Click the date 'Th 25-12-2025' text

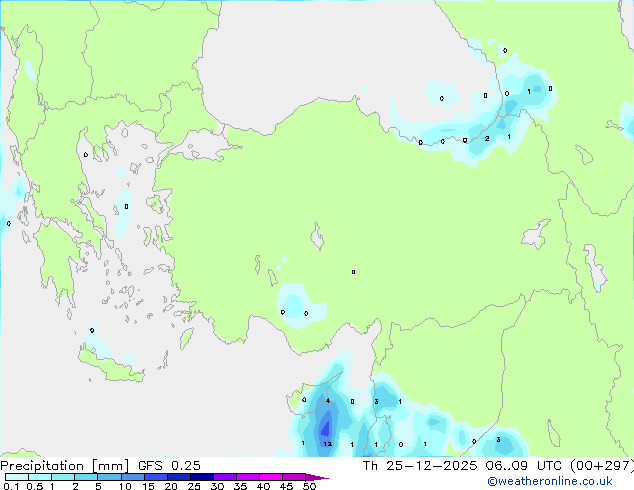coord(420,466)
